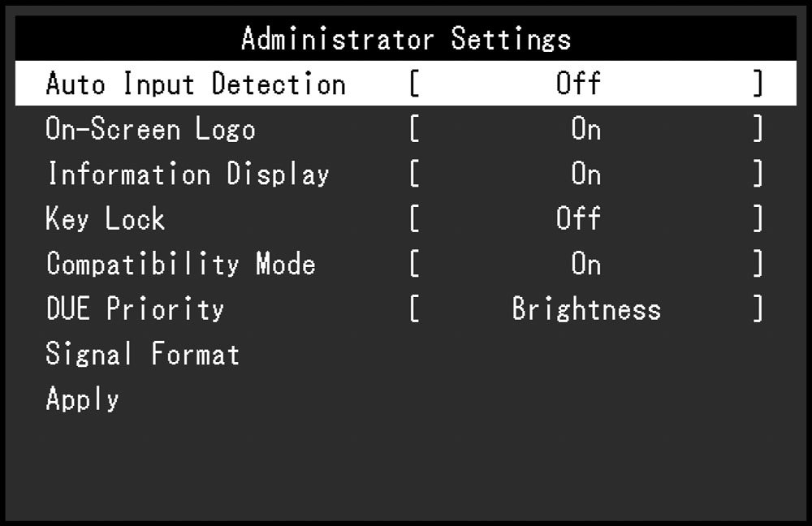Select the Compatibility Mode setting
Image resolution: width=812 pixels, height=526 pixels.
(x=181, y=264)
